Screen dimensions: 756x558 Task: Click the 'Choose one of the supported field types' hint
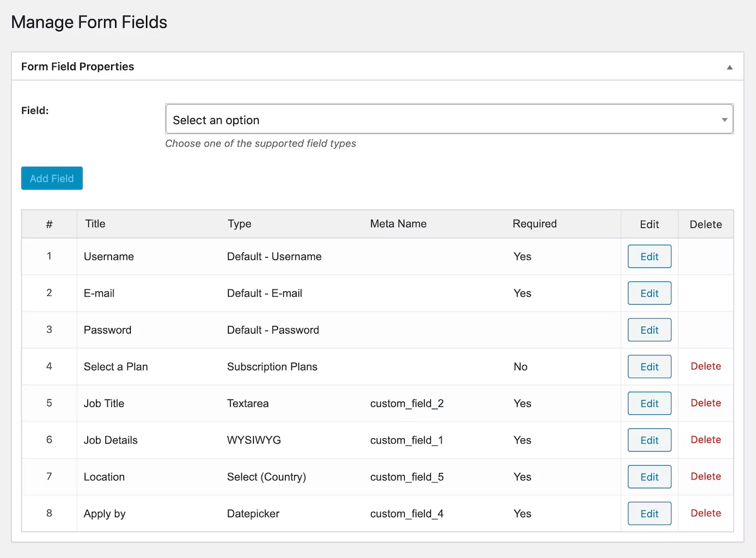pyautogui.click(x=261, y=144)
